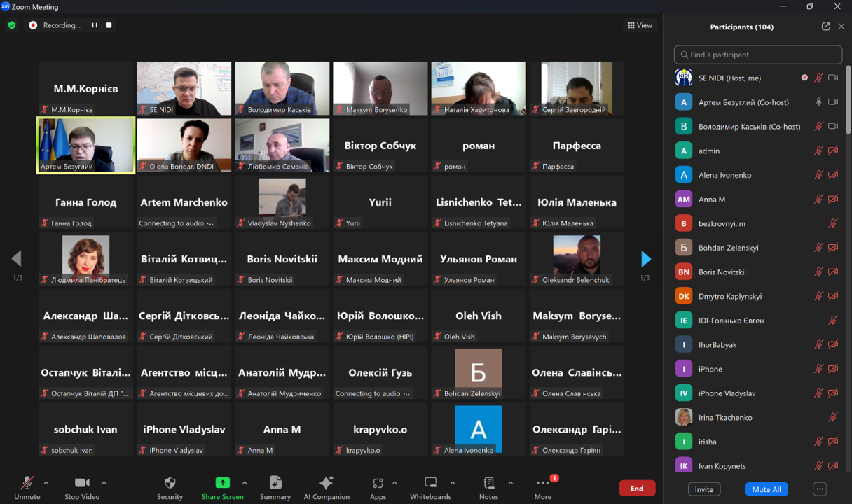Image resolution: width=852 pixels, height=504 pixels.
Task: Click the Find a participant search field
Action: pyautogui.click(x=758, y=55)
